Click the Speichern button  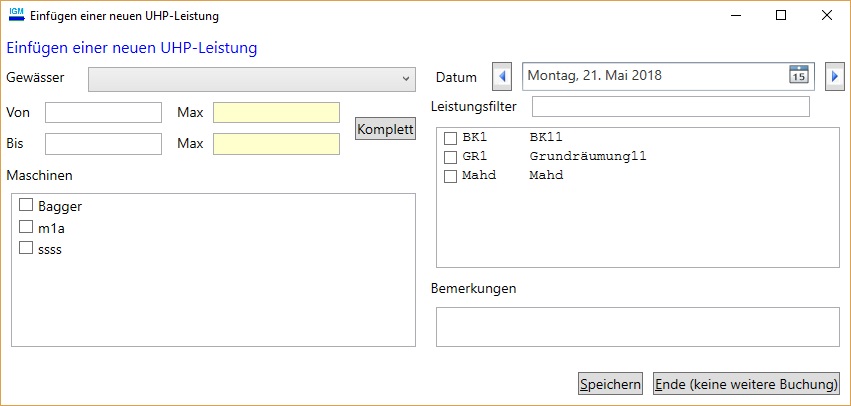click(610, 384)
